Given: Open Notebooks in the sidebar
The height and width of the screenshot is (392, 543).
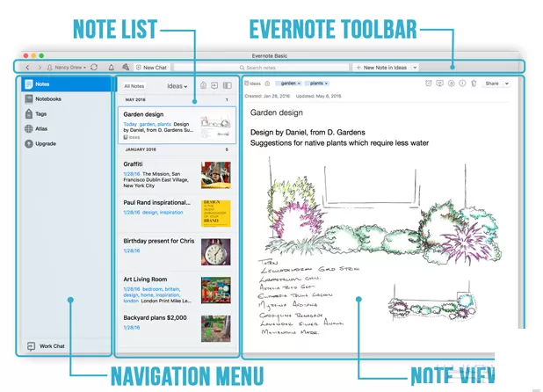Looking at the screenshot, I should [x=67, y=99].
